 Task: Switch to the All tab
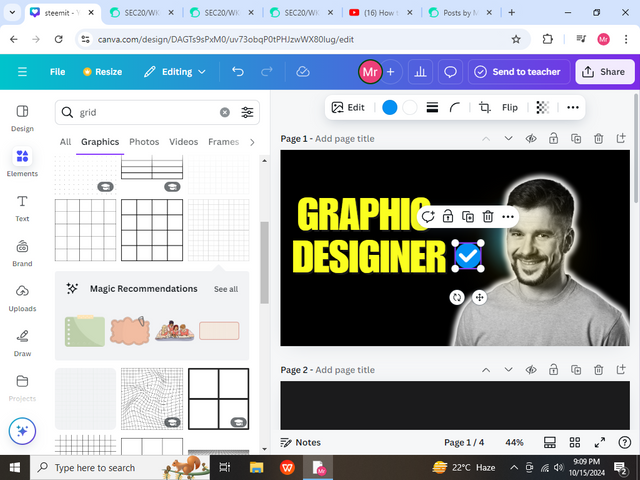65,142
